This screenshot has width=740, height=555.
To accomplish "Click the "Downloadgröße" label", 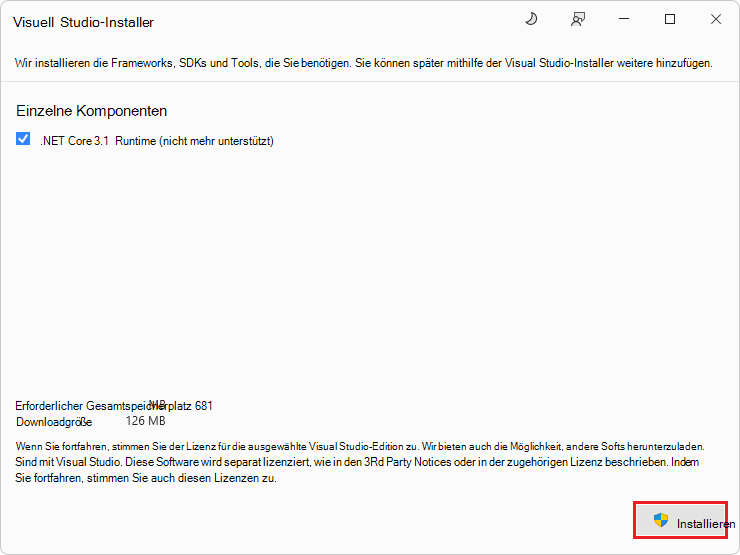I will [x=53, y=421].
